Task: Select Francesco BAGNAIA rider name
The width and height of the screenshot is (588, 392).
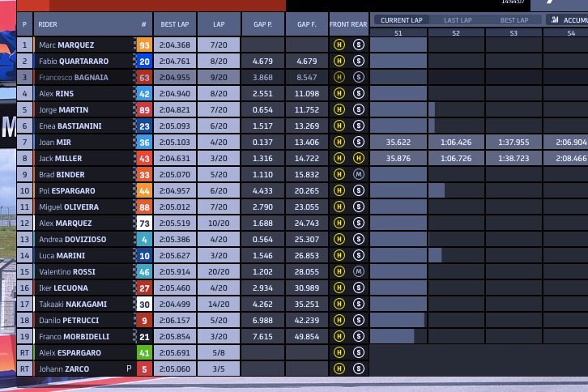Action: [x=74, y=77]
